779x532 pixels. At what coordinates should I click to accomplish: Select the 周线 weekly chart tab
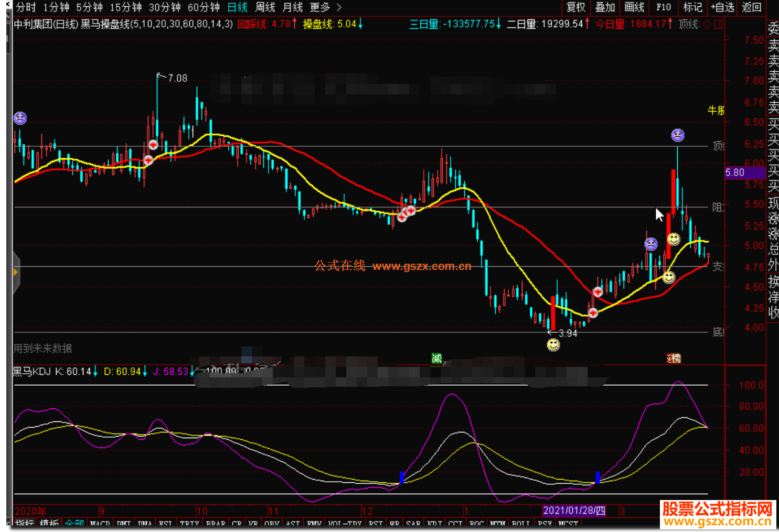coord(265,7)
